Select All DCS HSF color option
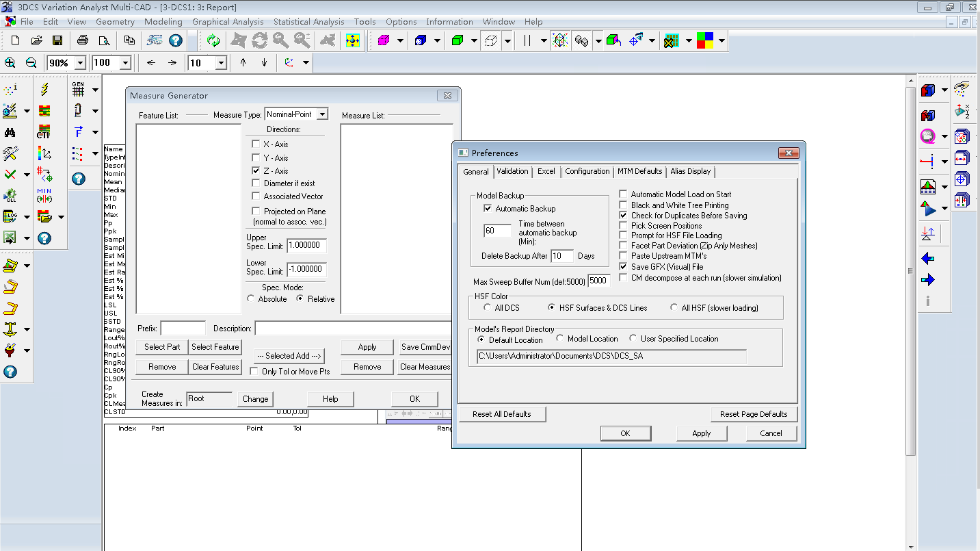Viewport: 980px width, 551px height. tap(488, 308)
